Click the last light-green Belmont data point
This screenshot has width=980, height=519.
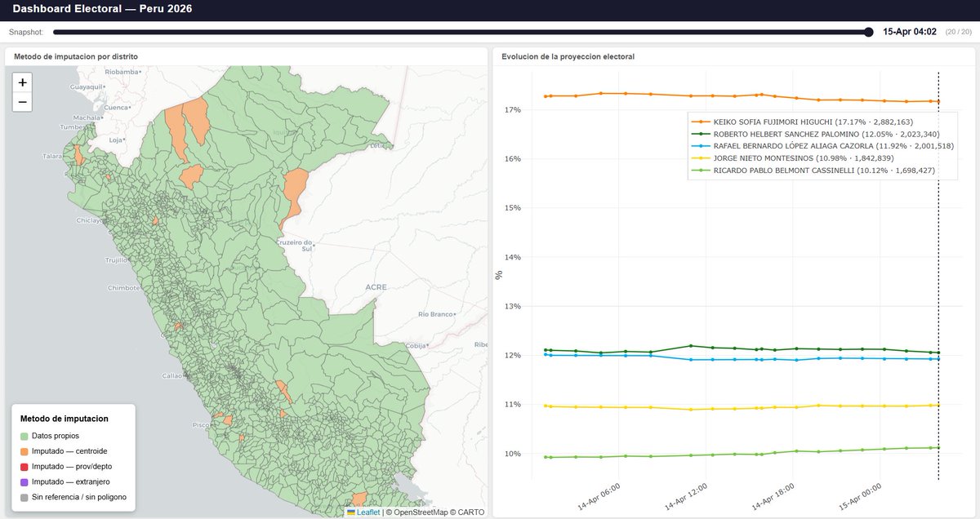tap(938, 447)
